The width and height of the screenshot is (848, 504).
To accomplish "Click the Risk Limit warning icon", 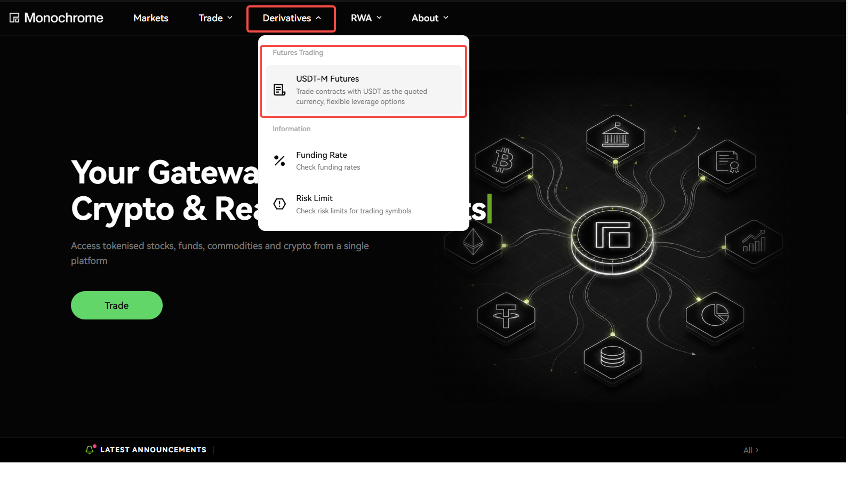I will [279, 204].
